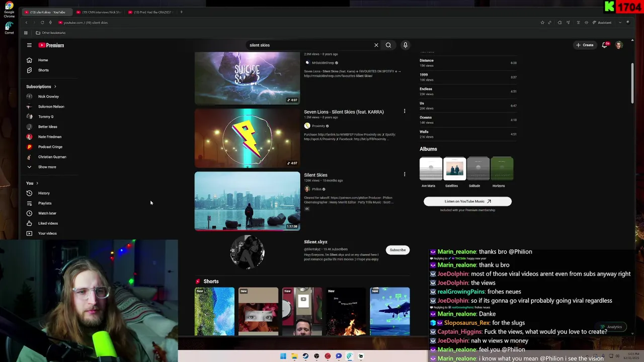
Task: Play the song Walls
Action: click(x=468, y=134)
